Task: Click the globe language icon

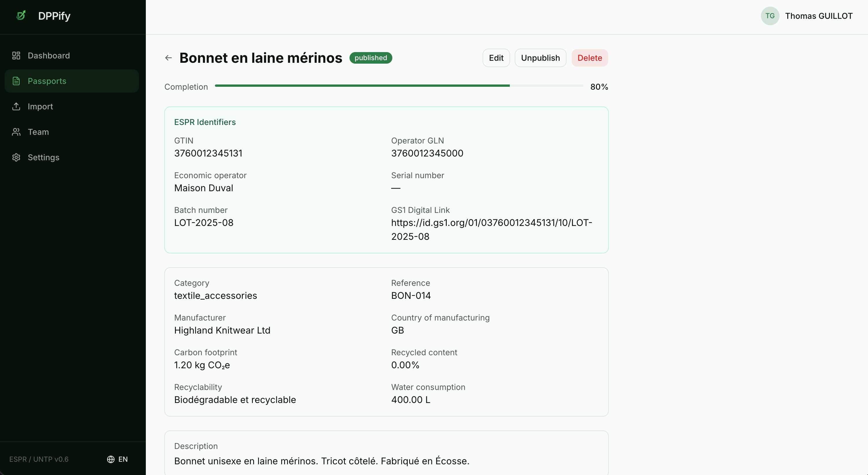Action: (111, 459)
